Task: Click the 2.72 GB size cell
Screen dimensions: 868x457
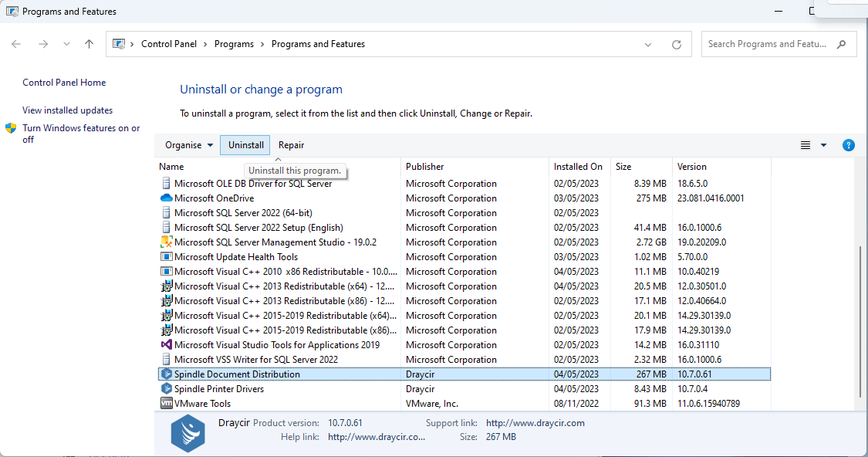Action: (x=650, y=242)
